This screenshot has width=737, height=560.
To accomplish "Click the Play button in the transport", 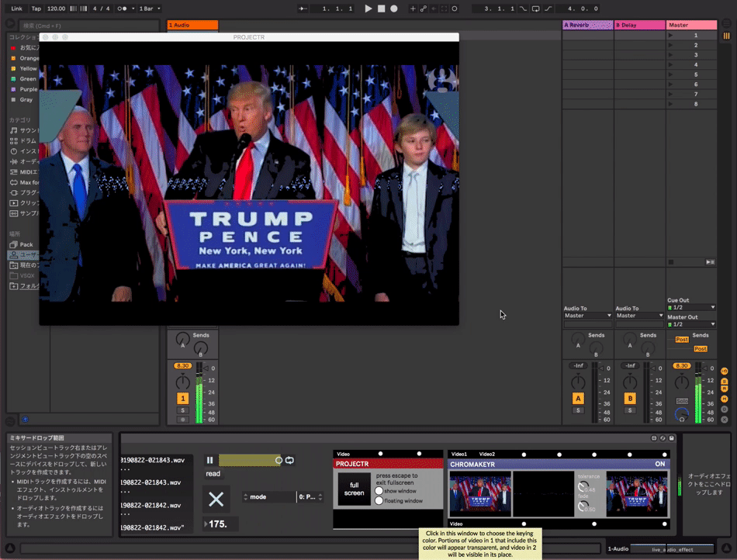I will click(x=368, y=8).
